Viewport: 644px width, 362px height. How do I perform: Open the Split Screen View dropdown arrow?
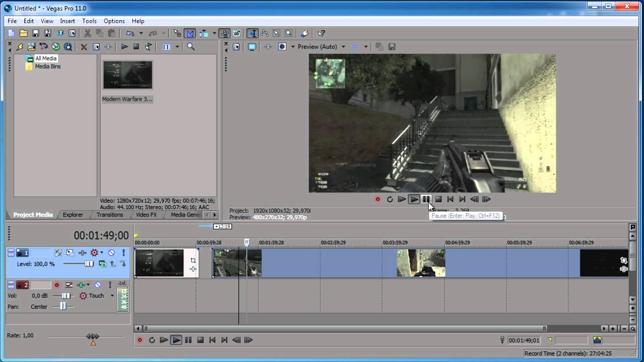click(293, 47)
